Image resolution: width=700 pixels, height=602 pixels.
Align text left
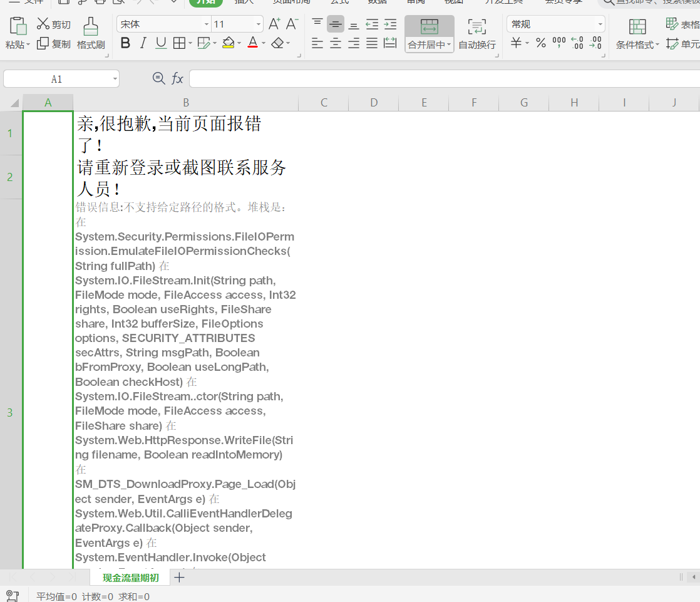point(317,43)
